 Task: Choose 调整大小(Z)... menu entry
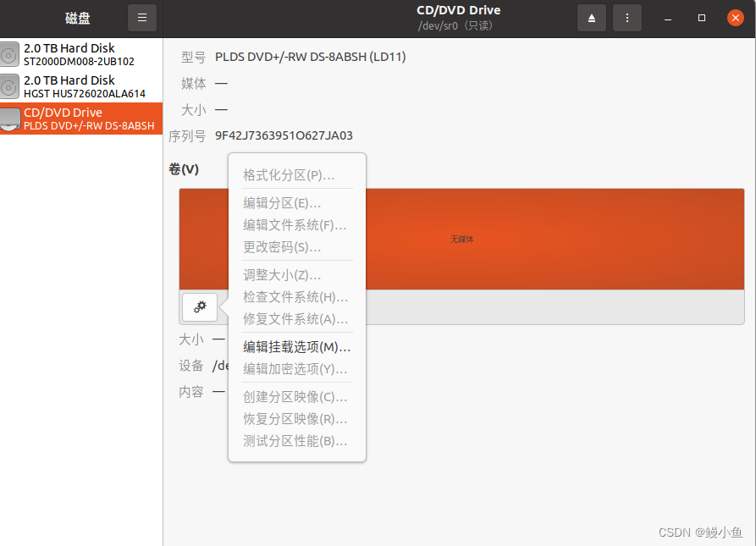(297, 275)
